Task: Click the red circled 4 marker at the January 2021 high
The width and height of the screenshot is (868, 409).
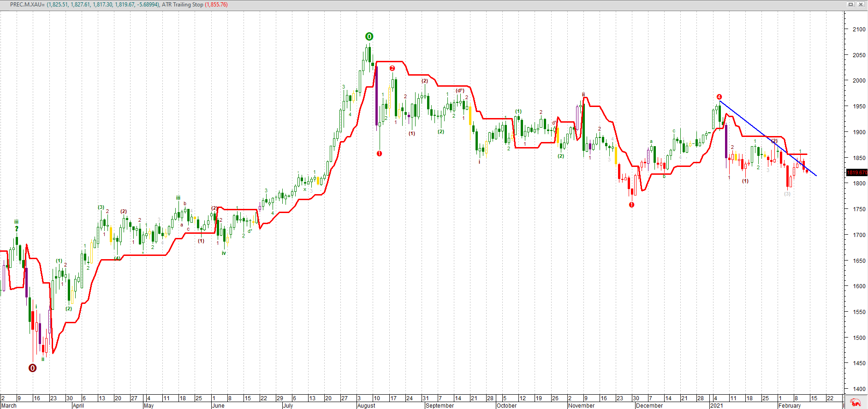Action: pyautogui.click(x=719, y=97)
